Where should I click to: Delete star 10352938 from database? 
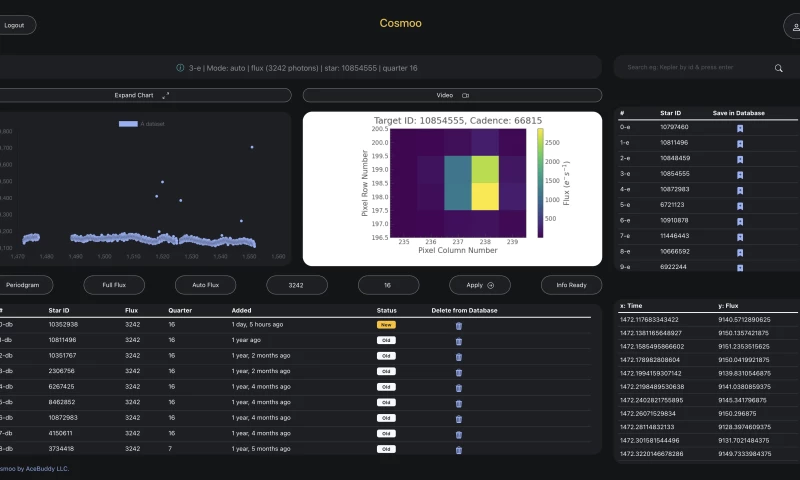tap(459, 325)
